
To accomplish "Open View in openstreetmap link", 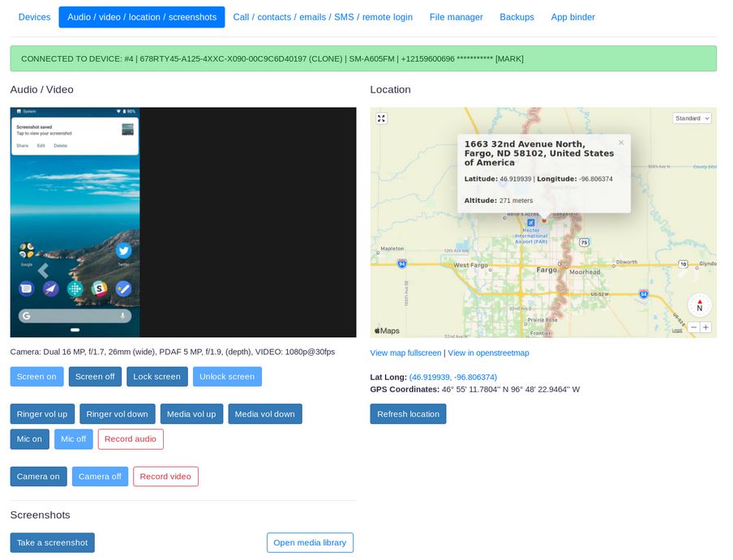I will click(488, 353).
